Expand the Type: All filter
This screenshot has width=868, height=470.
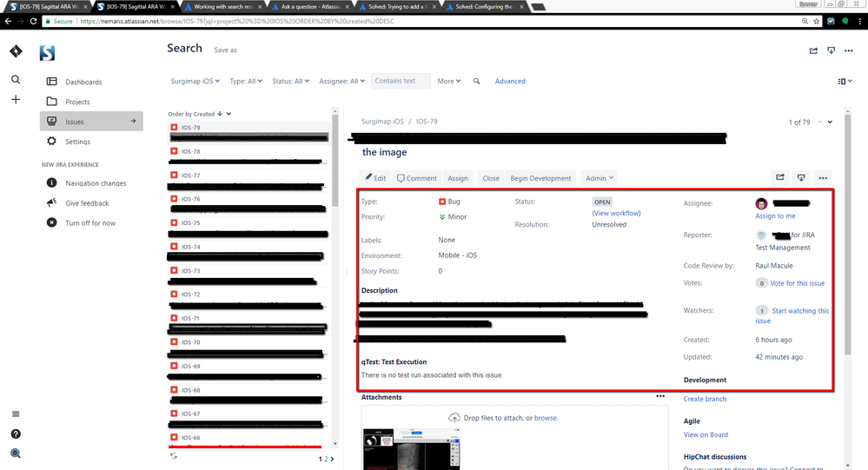click(x=246, y=82)
